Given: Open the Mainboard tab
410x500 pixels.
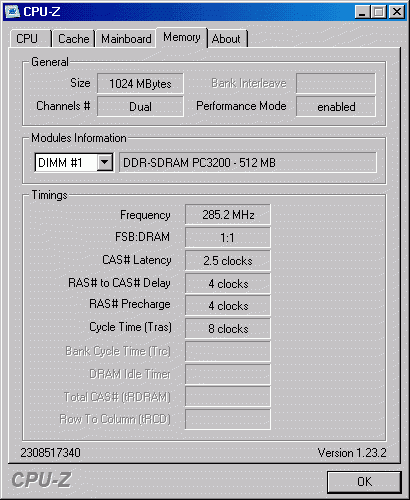Looking at the screenshot, I should (x=126, y=39).
